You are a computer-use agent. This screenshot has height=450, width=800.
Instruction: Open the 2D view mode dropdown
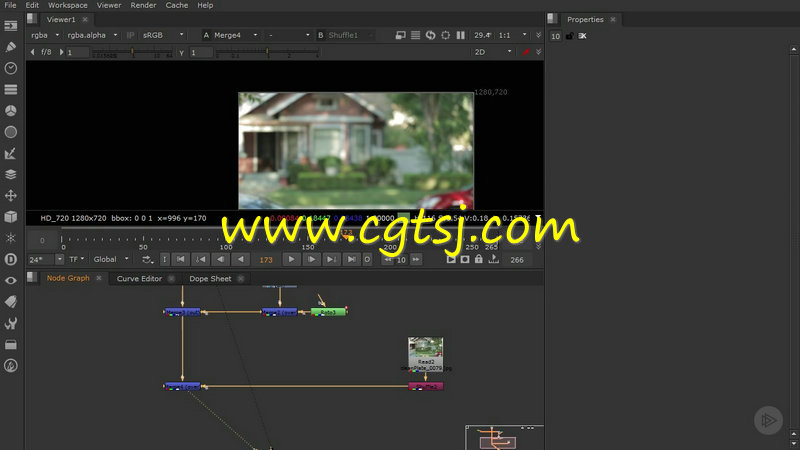point(492,52)
